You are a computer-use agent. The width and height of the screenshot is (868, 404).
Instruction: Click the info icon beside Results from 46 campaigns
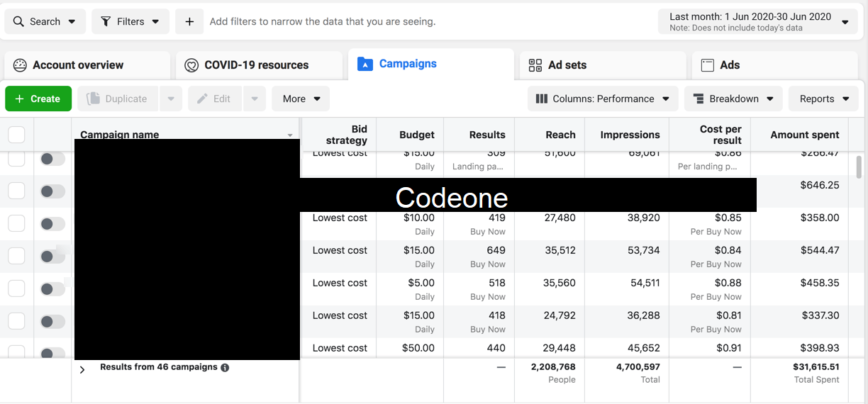click(x=225, y=368)
